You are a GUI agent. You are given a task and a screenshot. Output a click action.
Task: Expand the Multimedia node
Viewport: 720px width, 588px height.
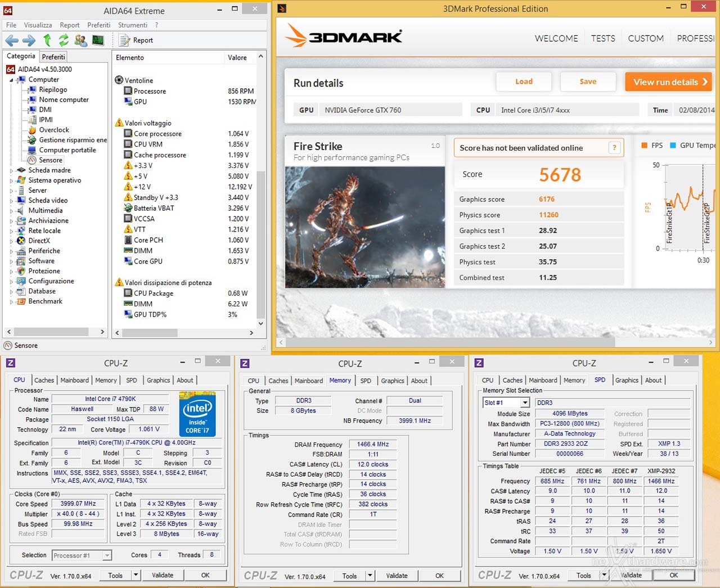point(11,211)
